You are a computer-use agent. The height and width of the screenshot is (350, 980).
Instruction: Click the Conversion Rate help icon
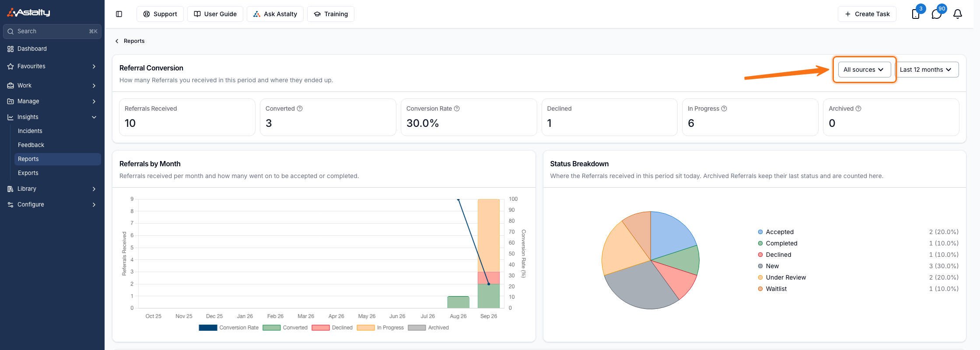pyautogui.click(x=457, y=108)
